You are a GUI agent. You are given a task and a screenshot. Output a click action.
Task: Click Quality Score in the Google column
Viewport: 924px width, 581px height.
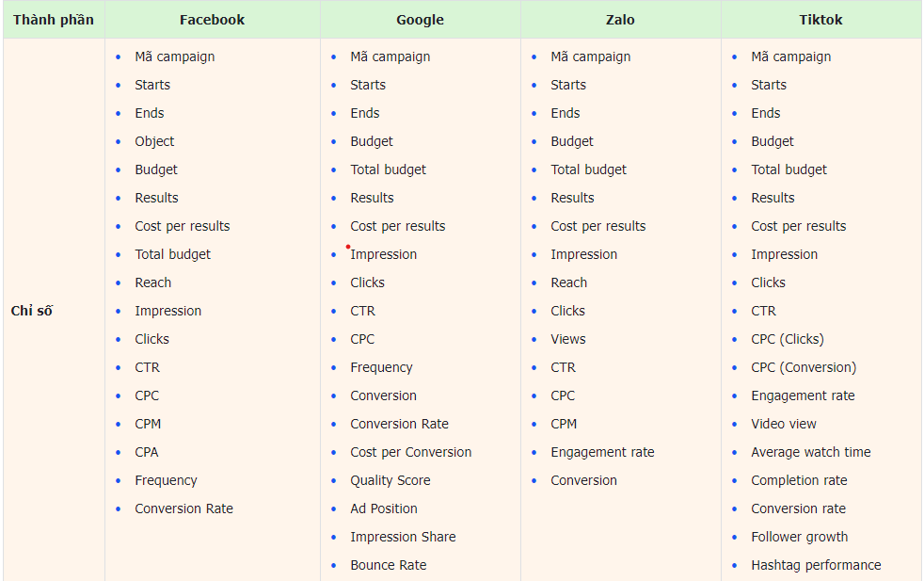390,481
